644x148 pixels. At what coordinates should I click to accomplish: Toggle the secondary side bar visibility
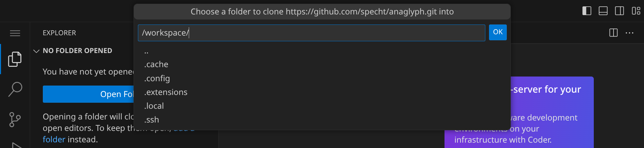(619, 11)
